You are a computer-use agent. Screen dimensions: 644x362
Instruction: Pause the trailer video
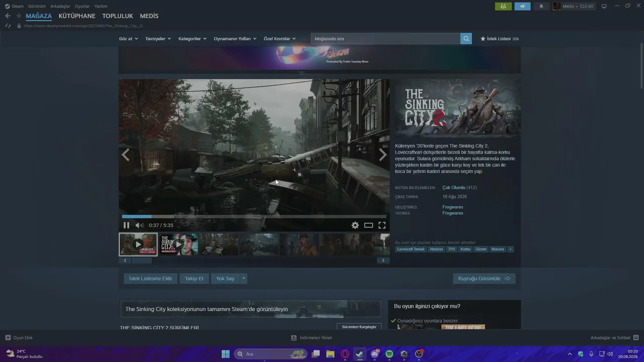tap(126, 225)
